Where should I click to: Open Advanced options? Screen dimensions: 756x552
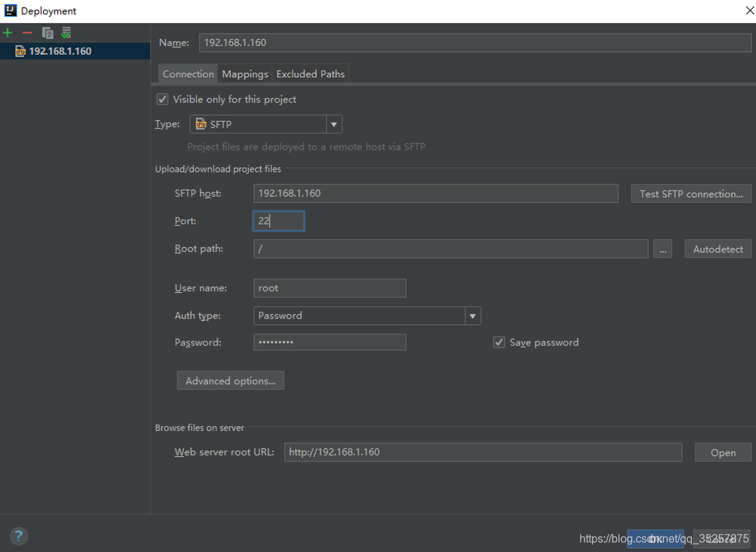[x=231, y=381]
